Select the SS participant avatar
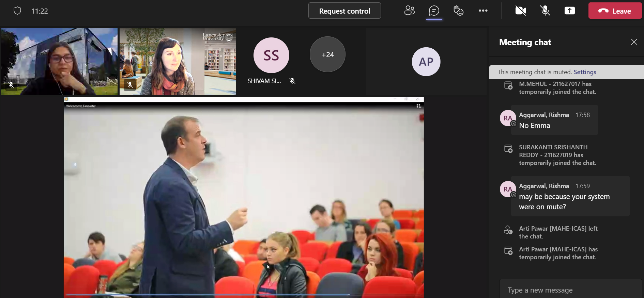 click(x=271, y=55)
